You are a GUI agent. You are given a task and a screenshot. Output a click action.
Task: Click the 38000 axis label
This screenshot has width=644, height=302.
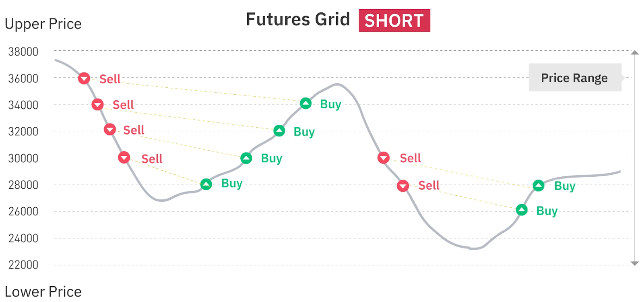23,52
